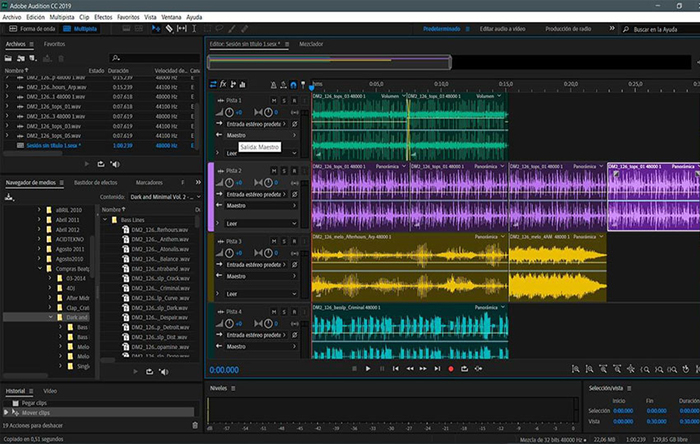Show the EQ track controls

pyautogui.click(x=242, y=84)
